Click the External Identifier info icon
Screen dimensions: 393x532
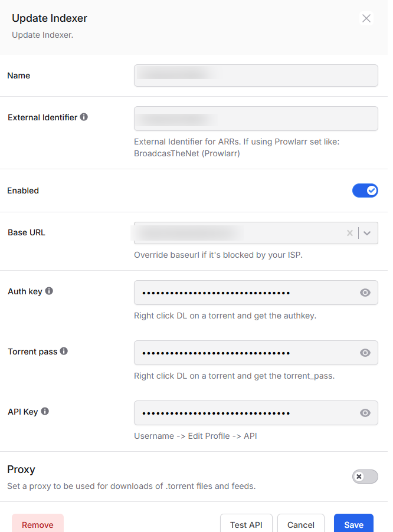point(84,117)
